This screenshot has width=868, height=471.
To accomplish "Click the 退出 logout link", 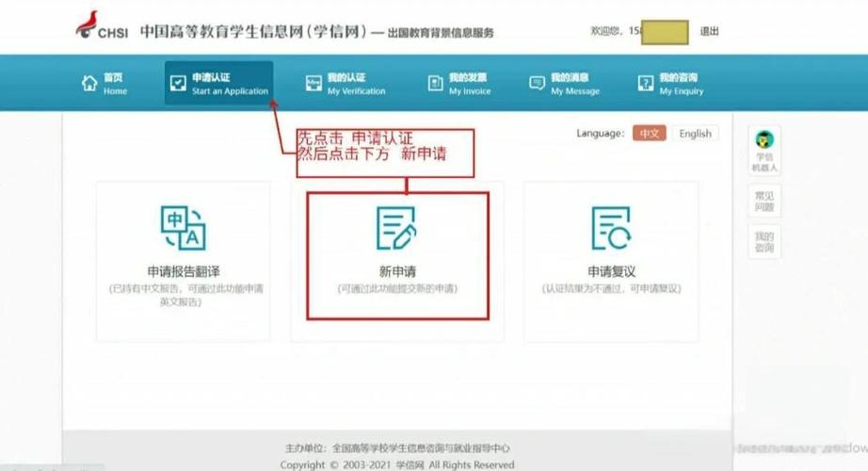I will pos(709,32).
